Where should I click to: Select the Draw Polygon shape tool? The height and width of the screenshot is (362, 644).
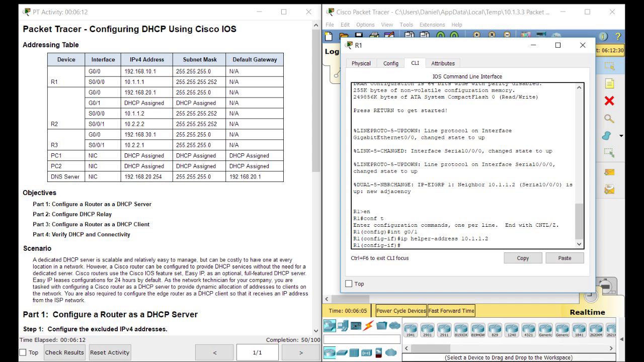(x=607, y=136)
